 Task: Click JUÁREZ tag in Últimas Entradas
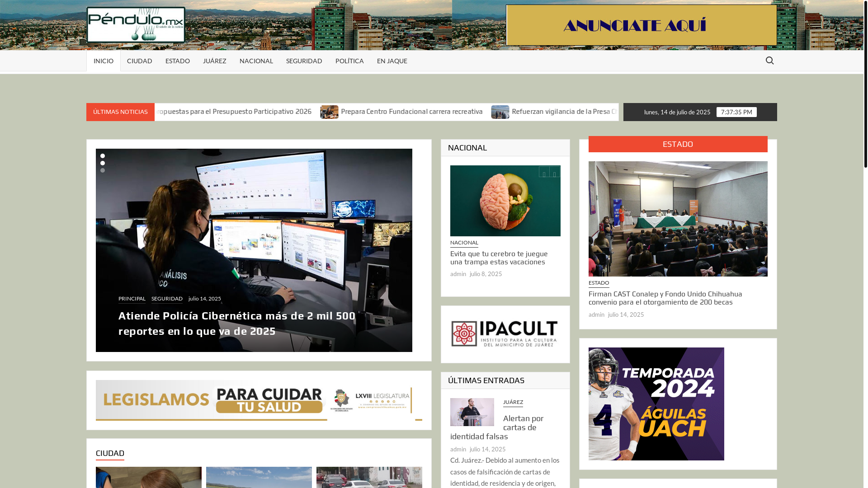tap(513, 402)
